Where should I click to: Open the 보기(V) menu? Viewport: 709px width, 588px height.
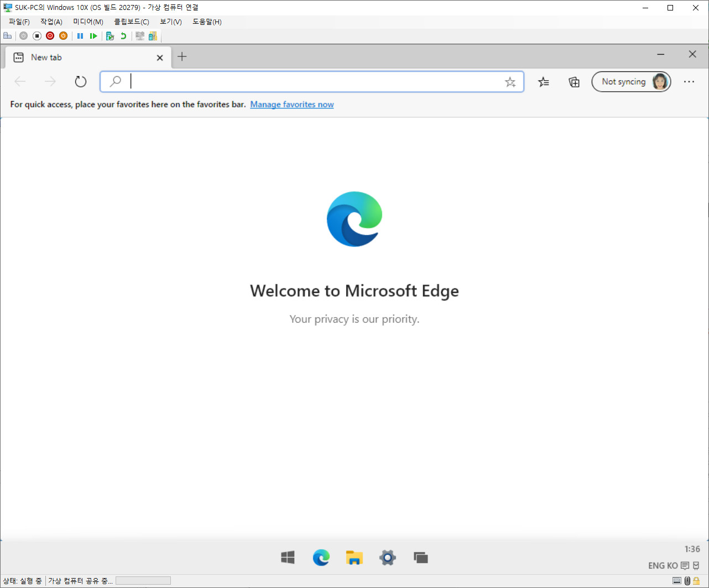pyautogui.click(x=171, y=22)
